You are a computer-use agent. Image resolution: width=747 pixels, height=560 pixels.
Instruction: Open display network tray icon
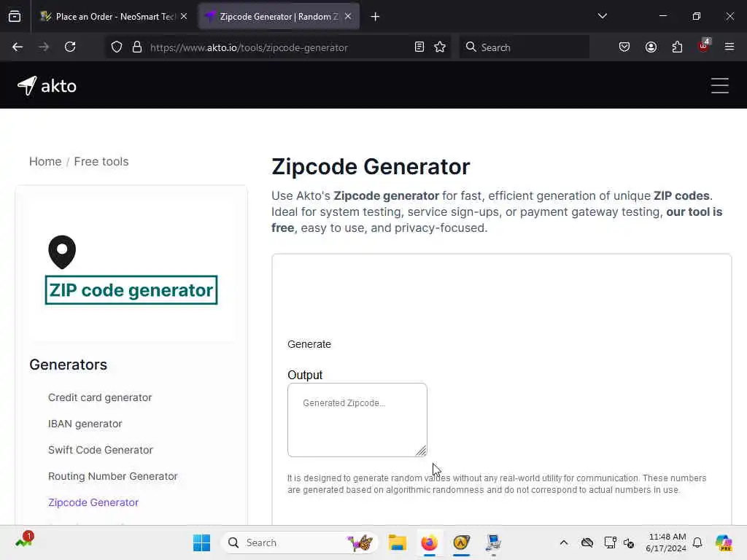[610, 542]
